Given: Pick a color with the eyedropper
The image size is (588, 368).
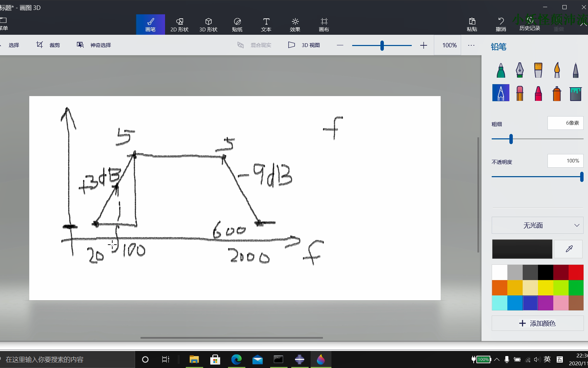Looking at the screenshot, I should tap(569, 249).
